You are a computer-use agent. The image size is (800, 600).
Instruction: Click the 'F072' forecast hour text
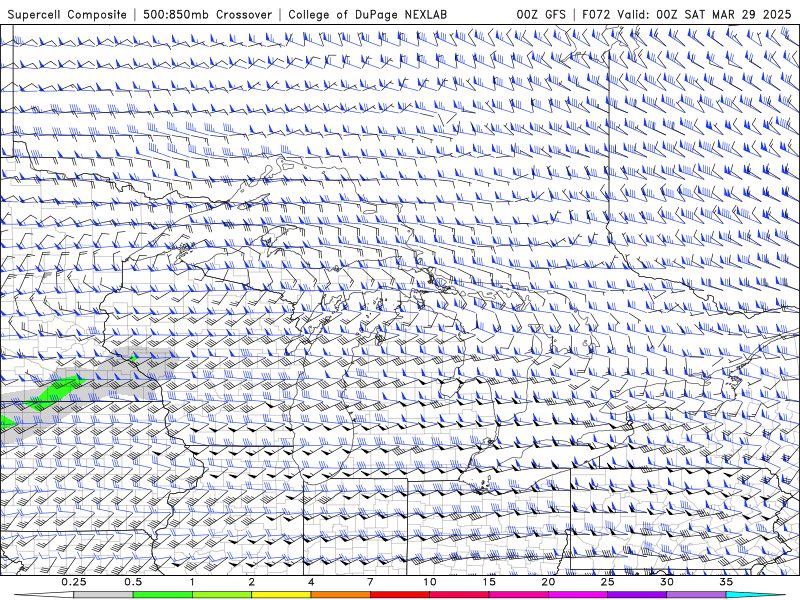click(596, 14)
